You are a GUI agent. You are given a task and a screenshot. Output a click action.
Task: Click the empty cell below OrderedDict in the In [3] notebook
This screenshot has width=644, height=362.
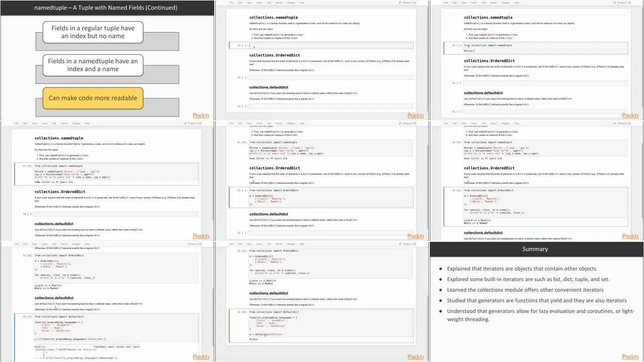pyautogui.click(x=116, y=214)
